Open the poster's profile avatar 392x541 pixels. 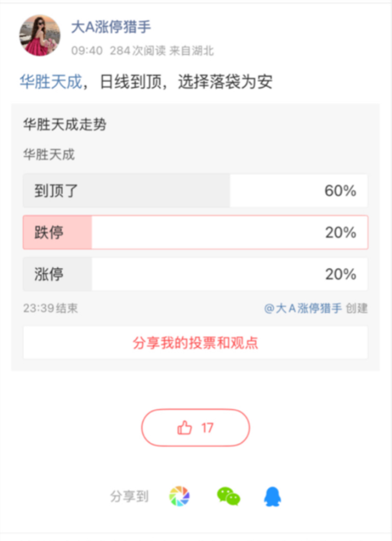click(x=40, y=35)
